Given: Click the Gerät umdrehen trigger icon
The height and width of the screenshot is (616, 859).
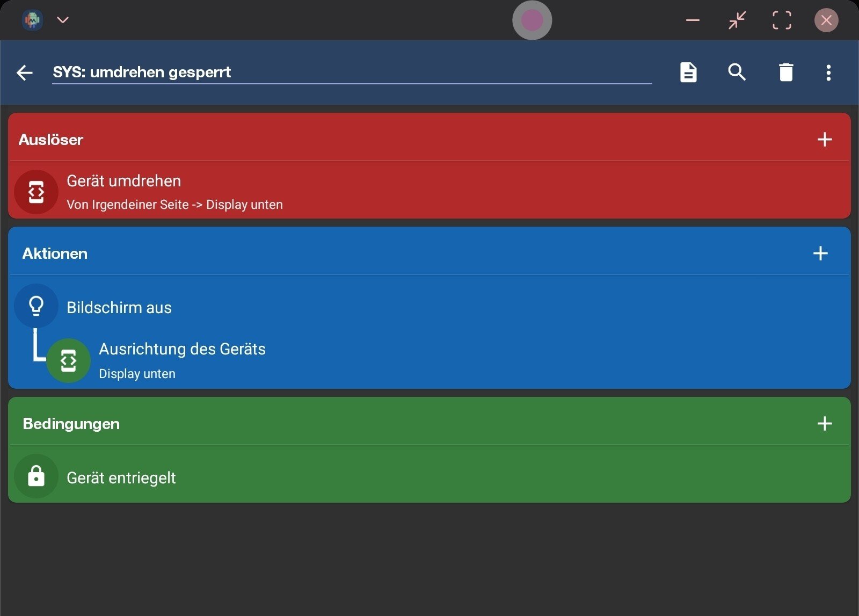Looking at the screenshot, I should pyautogui.click(x=36, y=192).
